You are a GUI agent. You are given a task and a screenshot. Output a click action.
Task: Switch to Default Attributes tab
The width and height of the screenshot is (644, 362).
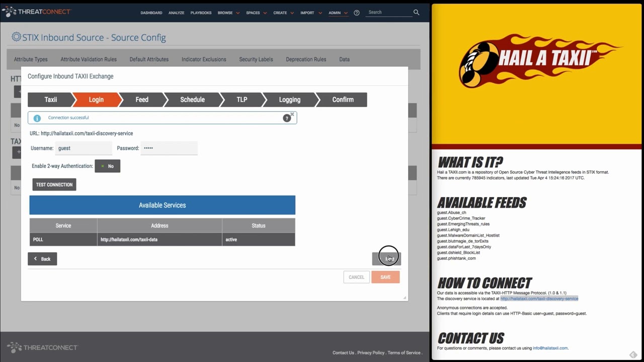click(149, 59)
